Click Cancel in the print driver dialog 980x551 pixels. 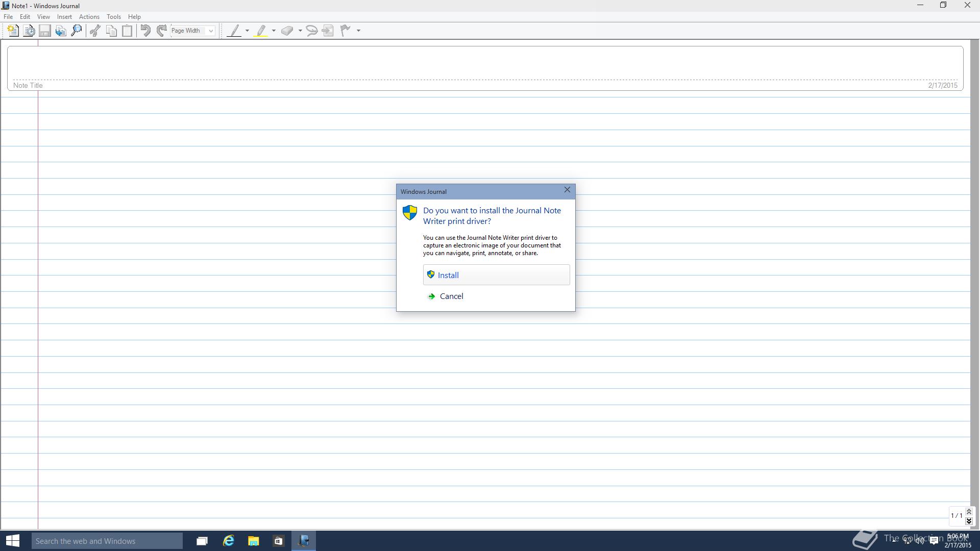pos(496,296)
